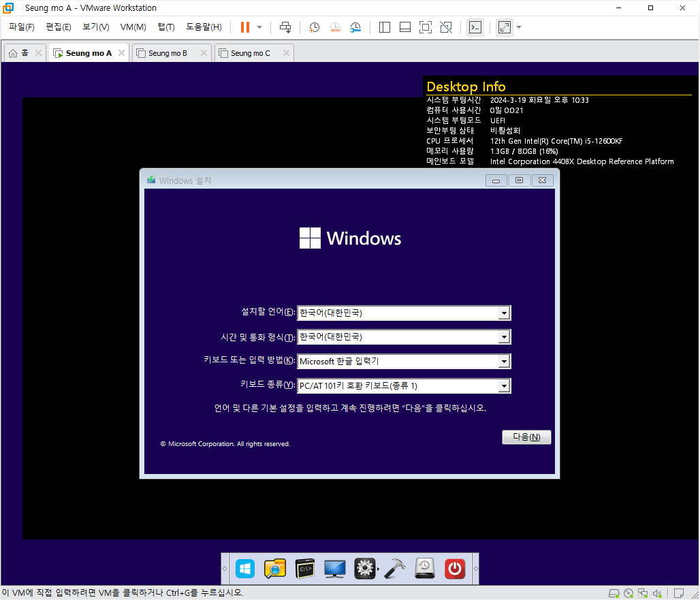Screen dimensions: 700x600
Task: Open the folder search explorer icon in dock
Action: [275, 569]
